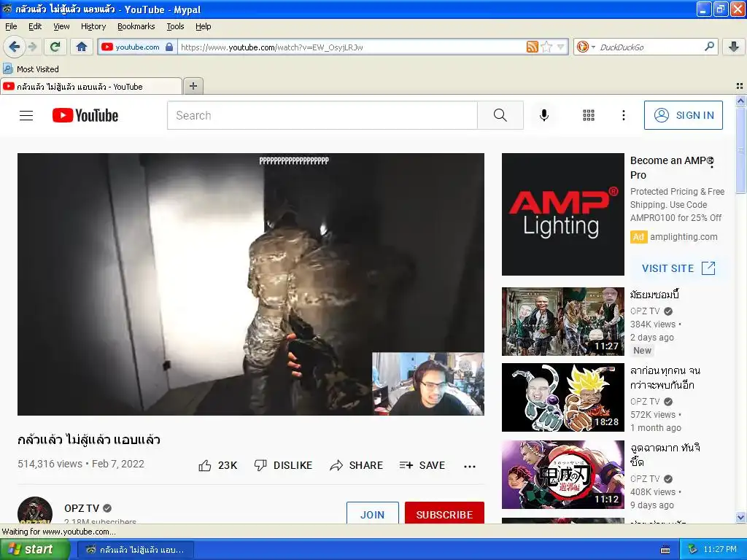Select the YouTube browser tab
This screenshot has width=747, height=560.
(x=90, y=86)
